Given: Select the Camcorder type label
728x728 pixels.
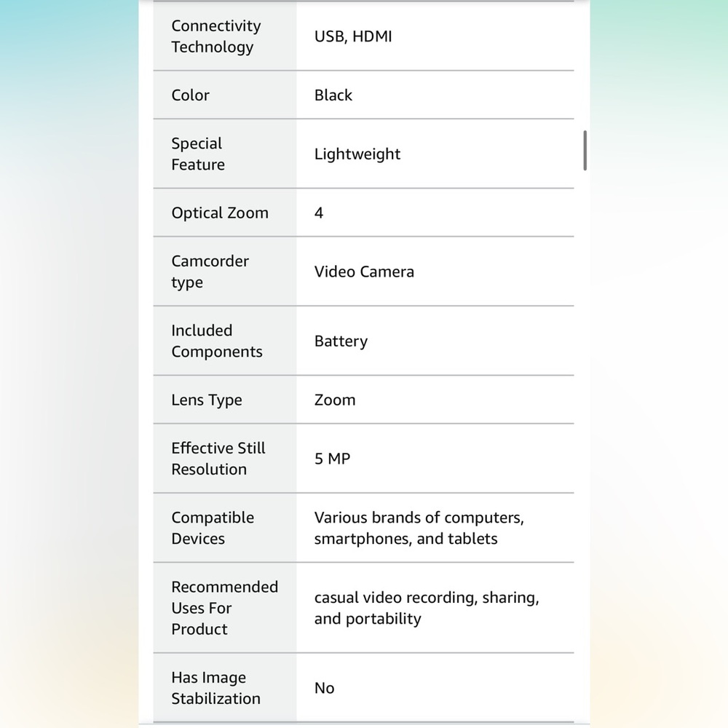Looking at the screenshot, I should click(x=210, y=272).
